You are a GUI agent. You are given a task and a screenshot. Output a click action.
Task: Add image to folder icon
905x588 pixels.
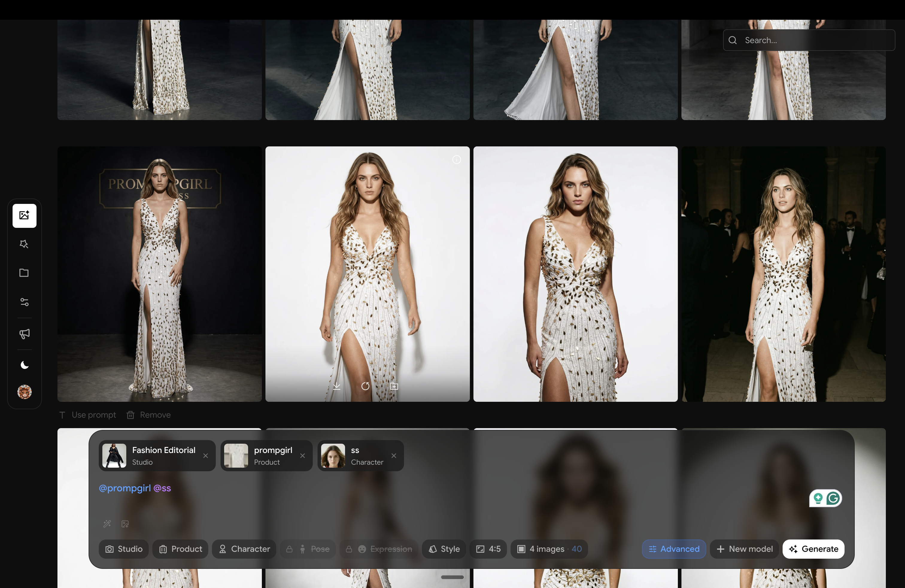[x=394, y=387]
